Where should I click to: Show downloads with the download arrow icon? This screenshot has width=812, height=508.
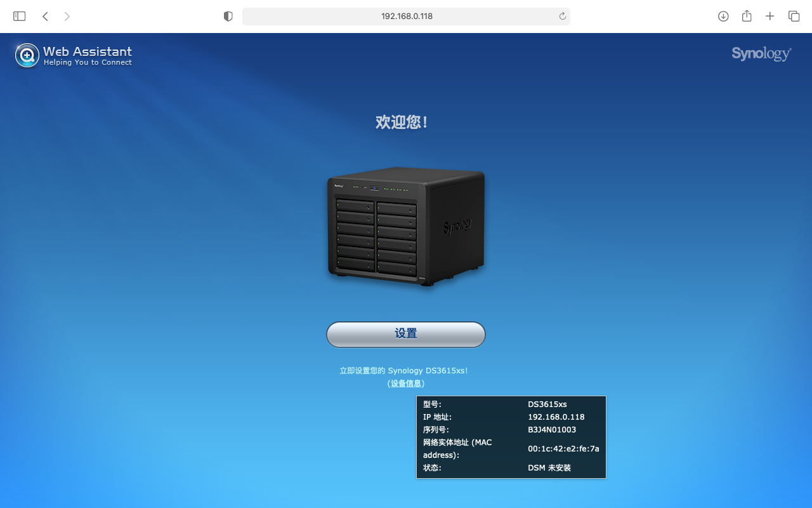tap(723, 17)
